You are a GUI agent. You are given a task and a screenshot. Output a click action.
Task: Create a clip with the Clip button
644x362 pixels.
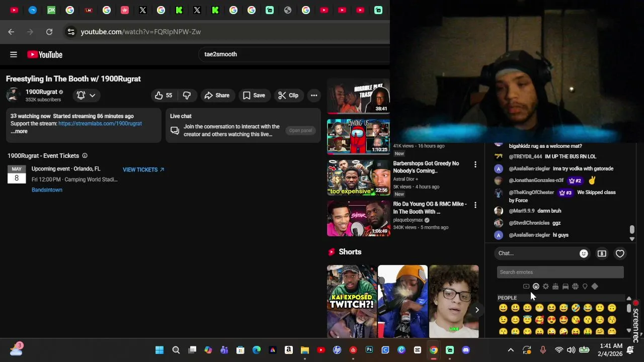point(288,95)
